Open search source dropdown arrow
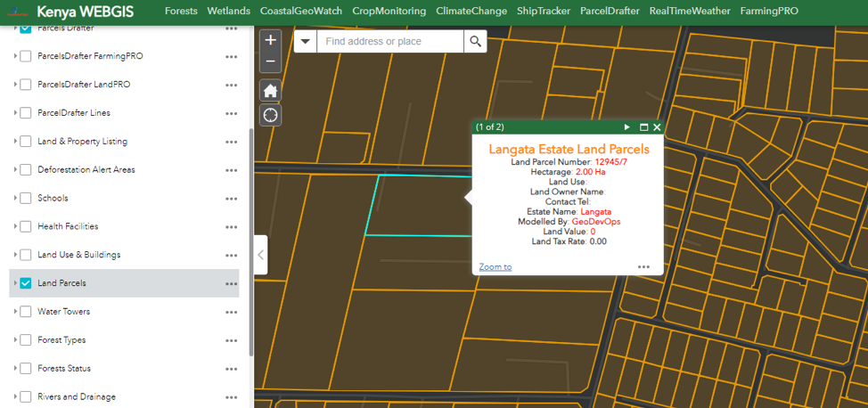 point(306,41)
